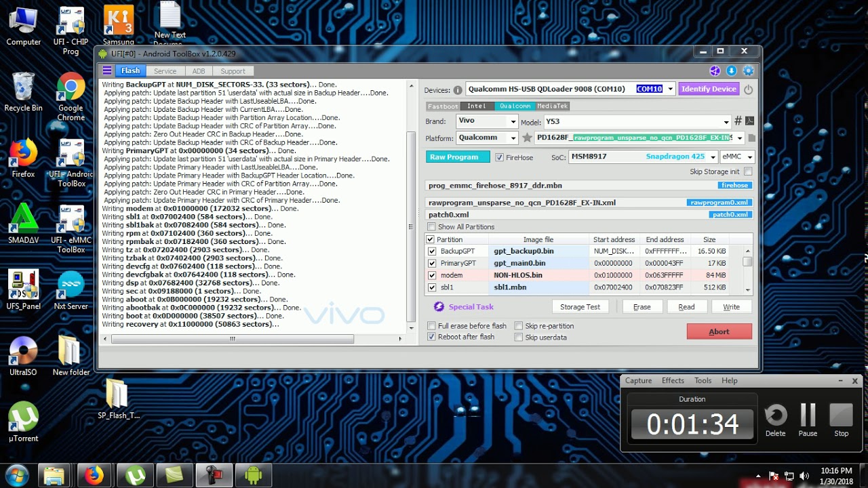Click the hash icon next to Model
The width and height of the screenshot is (868, 488).
738,121
